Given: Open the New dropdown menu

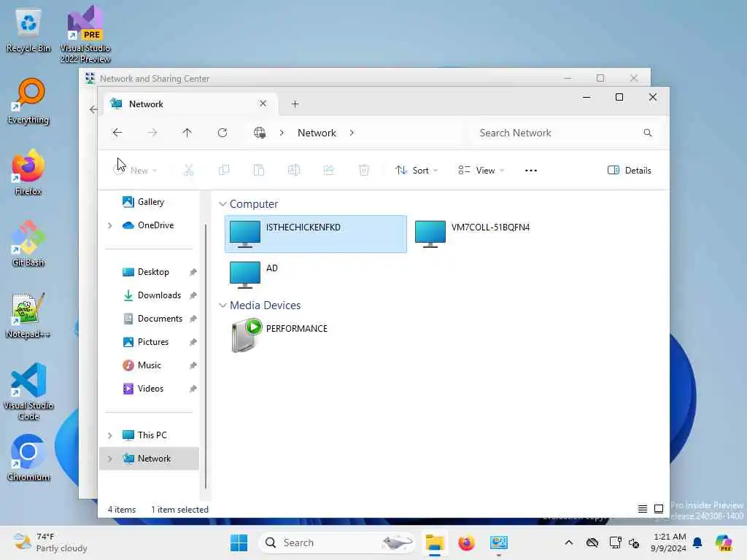Looking at the screenshot, I should 136,170.
